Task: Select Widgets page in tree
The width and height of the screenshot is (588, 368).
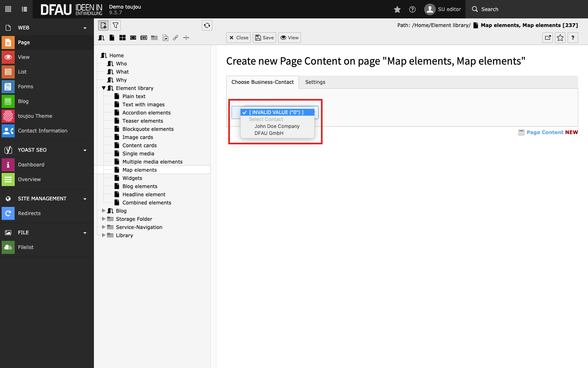Action: [x=132, y=178]
